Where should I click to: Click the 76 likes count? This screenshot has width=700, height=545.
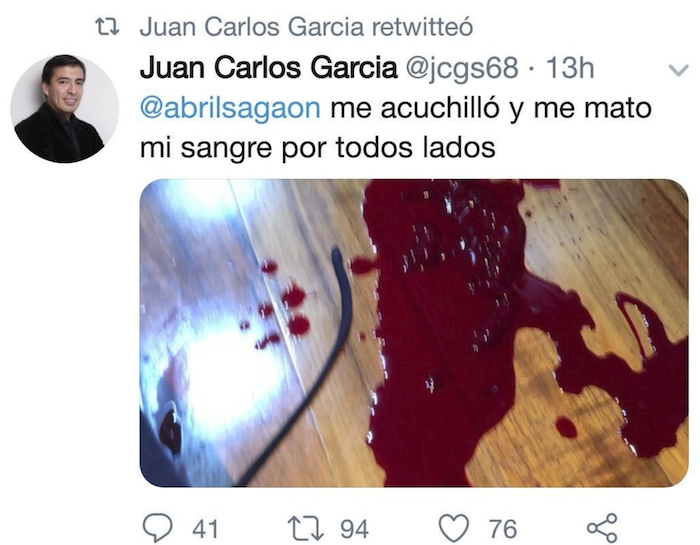tap(503, 529)
